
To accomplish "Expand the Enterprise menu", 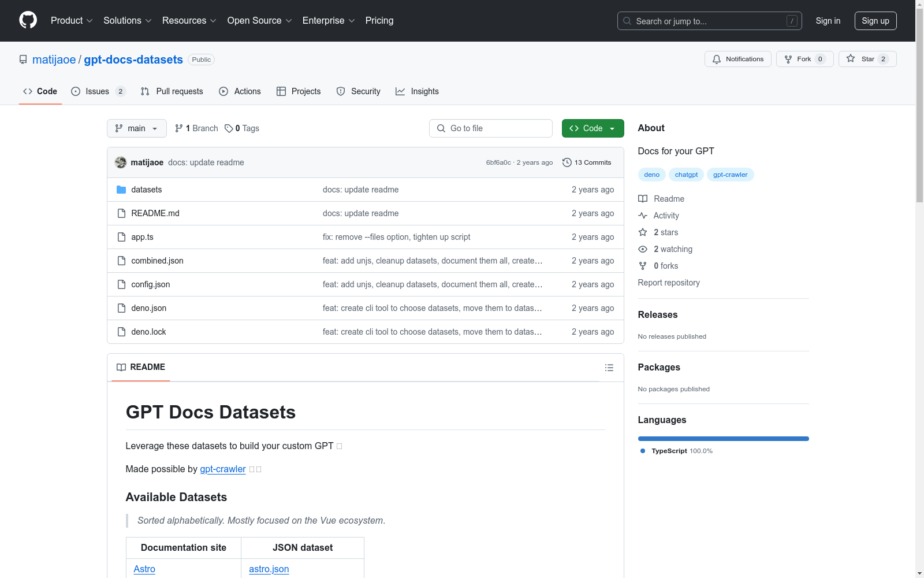I will [x=329, y=20].
